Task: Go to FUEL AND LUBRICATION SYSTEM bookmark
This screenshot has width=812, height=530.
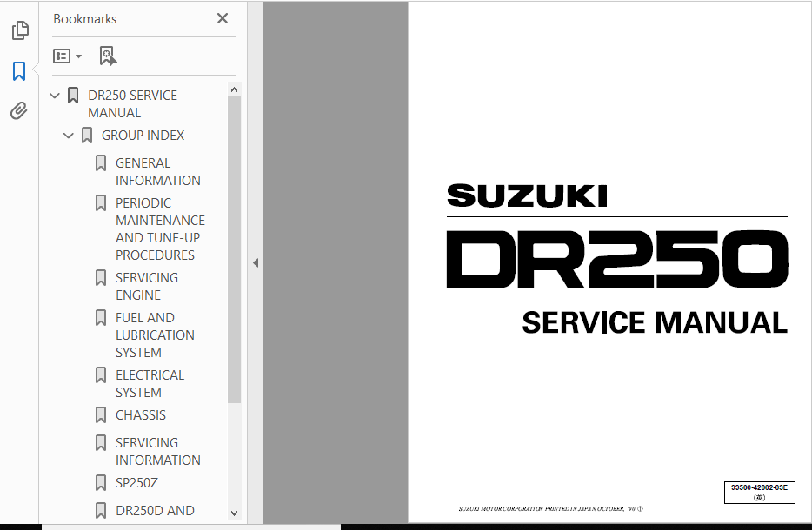Action: click(155, 335)
